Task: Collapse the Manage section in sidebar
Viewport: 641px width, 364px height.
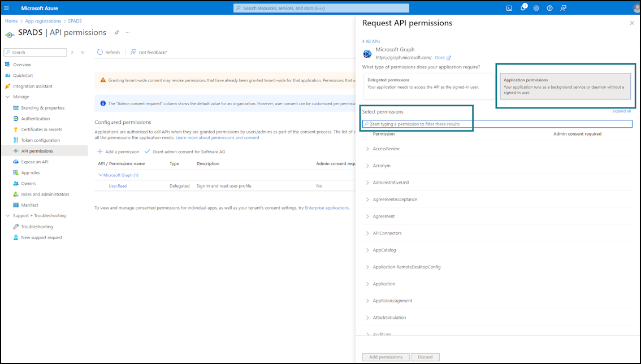Action: pos(7,97)
